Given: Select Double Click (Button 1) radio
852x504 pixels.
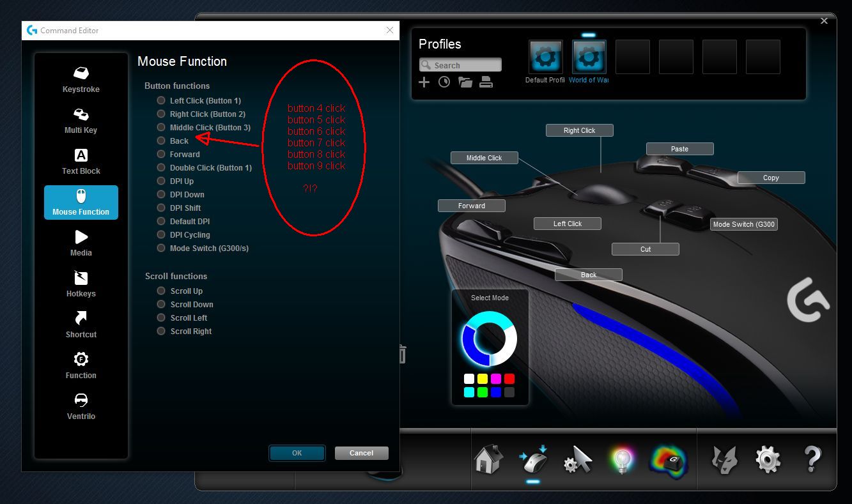Looking at the screenshot, I should tap(161, 167).
